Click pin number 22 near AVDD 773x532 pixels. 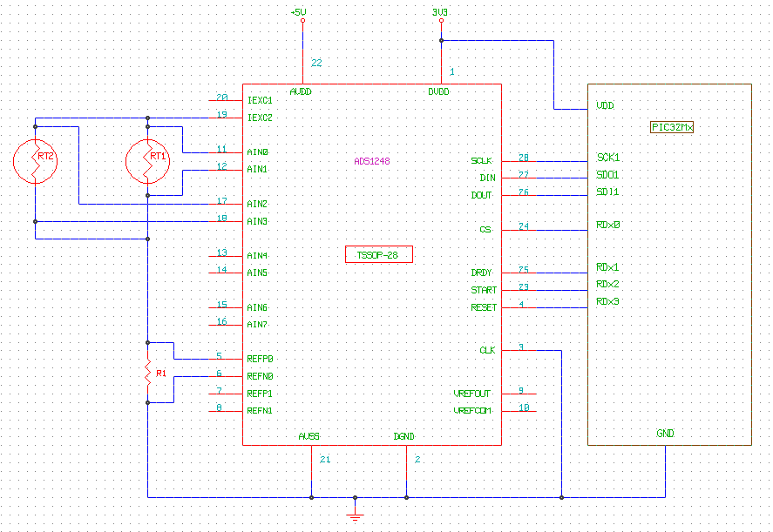pos(316,63)
